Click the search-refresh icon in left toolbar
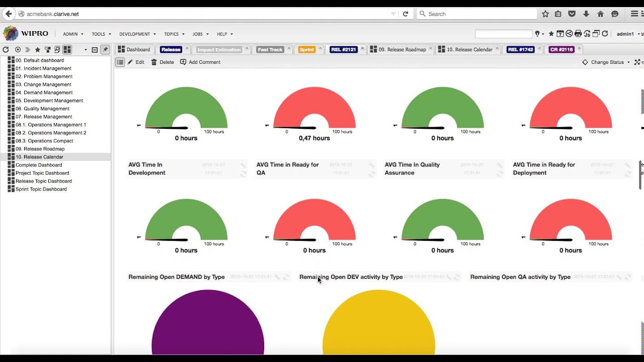This screenshot has height=362, width=644. (57, 50)
